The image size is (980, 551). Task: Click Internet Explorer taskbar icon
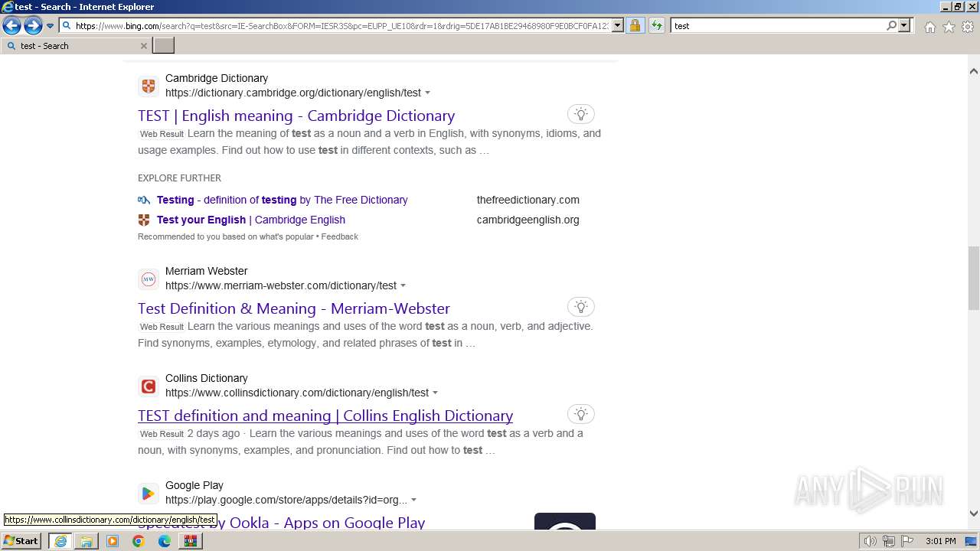tap(60, 541)
